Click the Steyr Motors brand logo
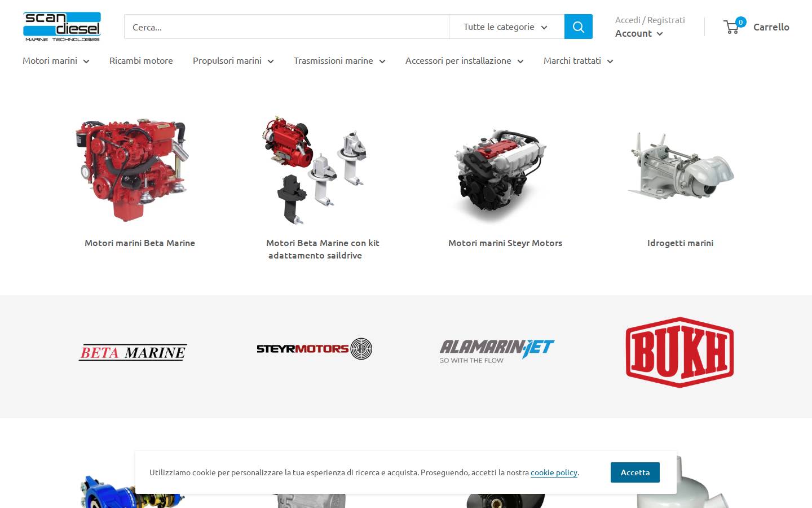Screen dimensions: 812x508 [315, 349]
